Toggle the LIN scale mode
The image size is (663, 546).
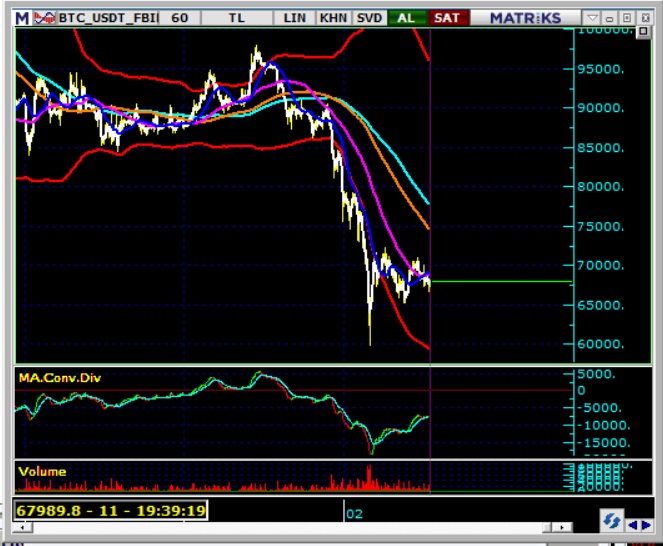[295, 18]
